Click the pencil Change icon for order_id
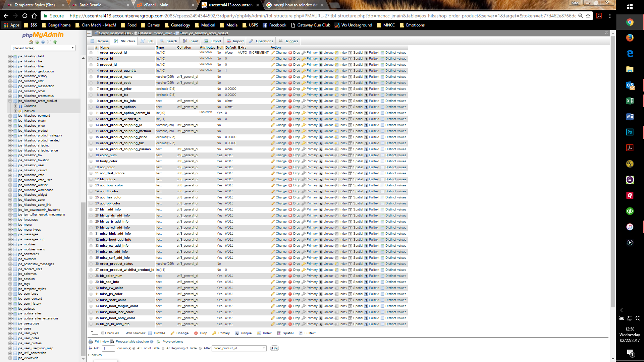 point(273,59)
